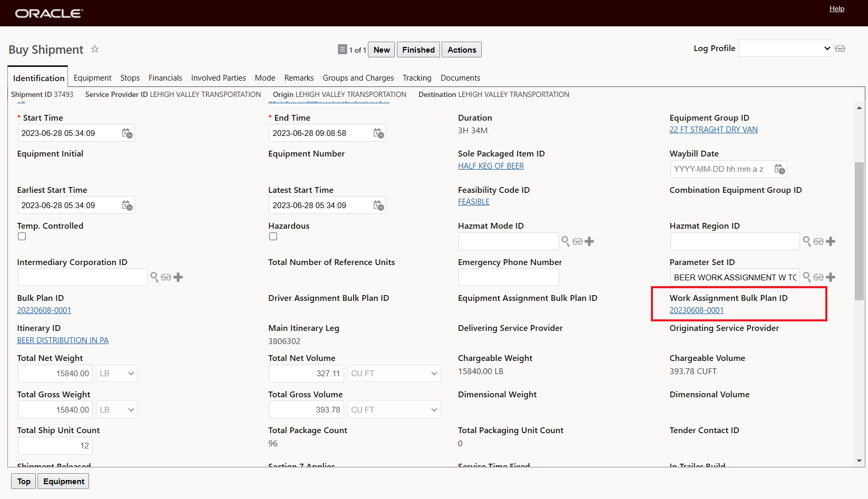Click the New button
The width and height of the screenshot is (868, 499).
(x=382, y=50)
